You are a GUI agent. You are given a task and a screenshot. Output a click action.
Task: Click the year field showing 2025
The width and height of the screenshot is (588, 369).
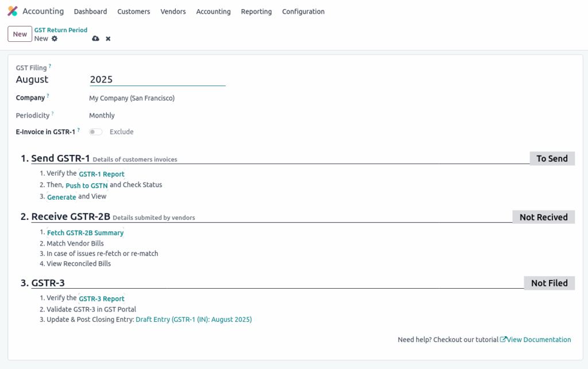point(157,79)
